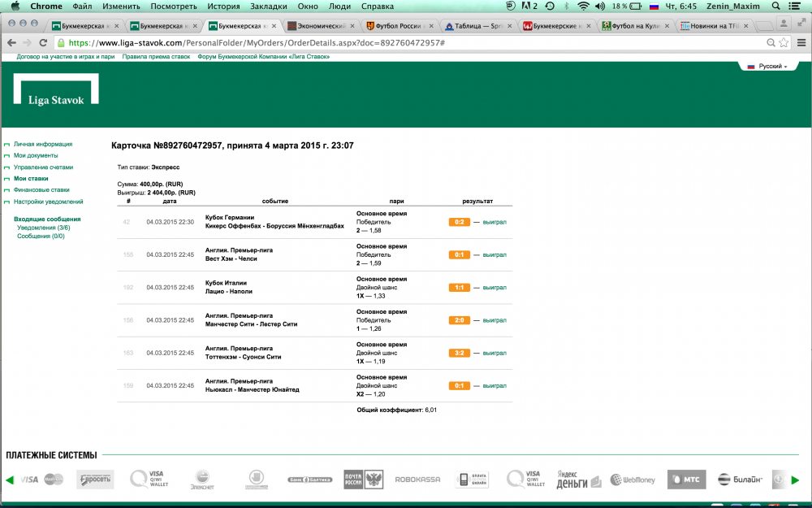Click the browser Back arrow
812x508 pixels.
[x=11, y=43]
